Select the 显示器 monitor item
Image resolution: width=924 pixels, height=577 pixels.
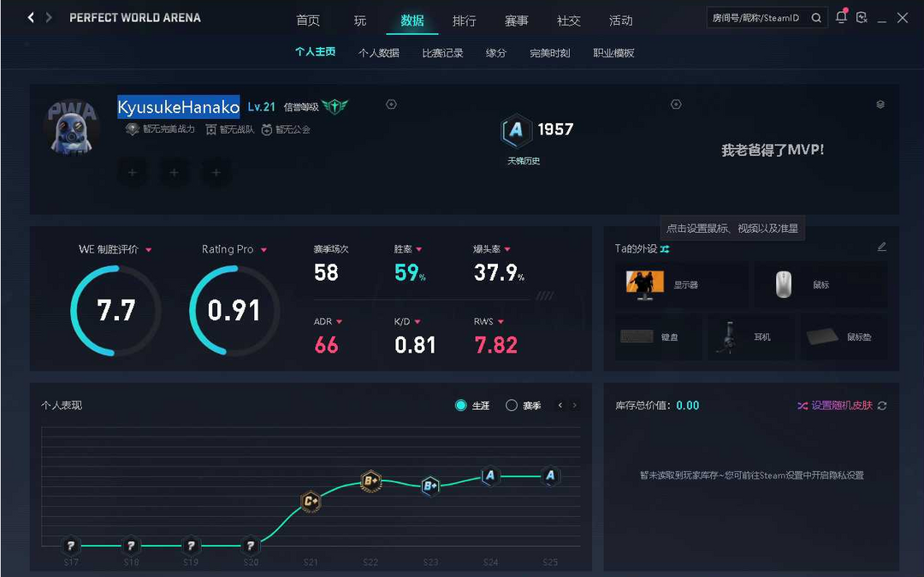[681, 285]
